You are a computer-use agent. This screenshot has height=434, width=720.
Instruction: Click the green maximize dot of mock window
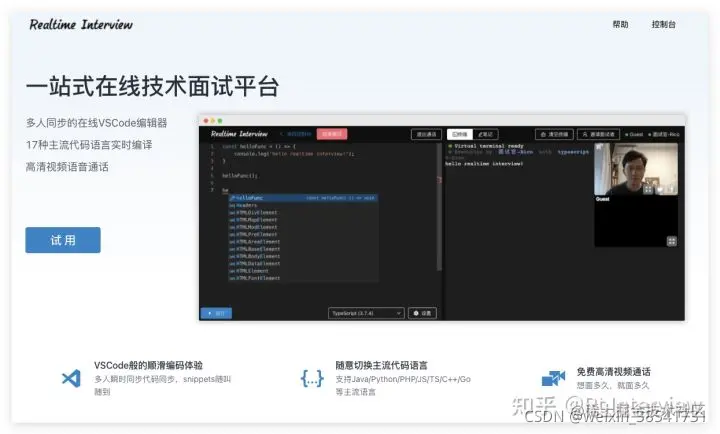coord(220,121)
